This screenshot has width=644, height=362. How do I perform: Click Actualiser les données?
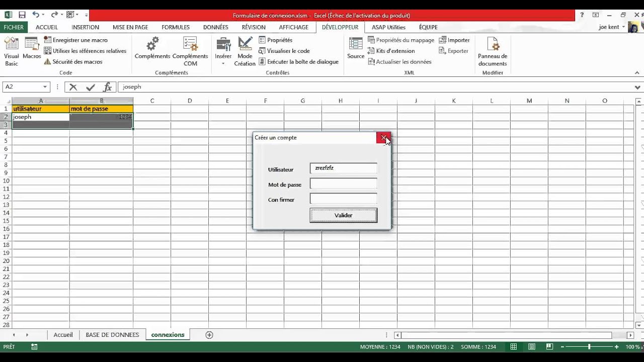click(400, 62)
